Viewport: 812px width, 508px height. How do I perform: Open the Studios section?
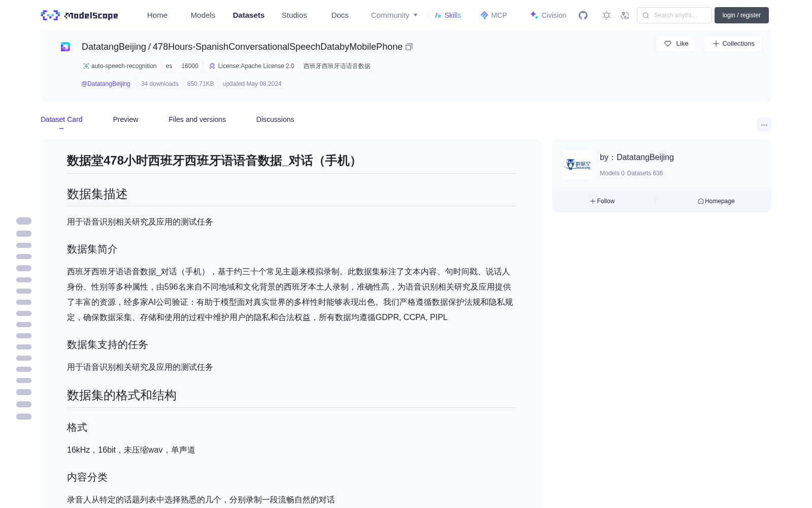coord(294,15)
